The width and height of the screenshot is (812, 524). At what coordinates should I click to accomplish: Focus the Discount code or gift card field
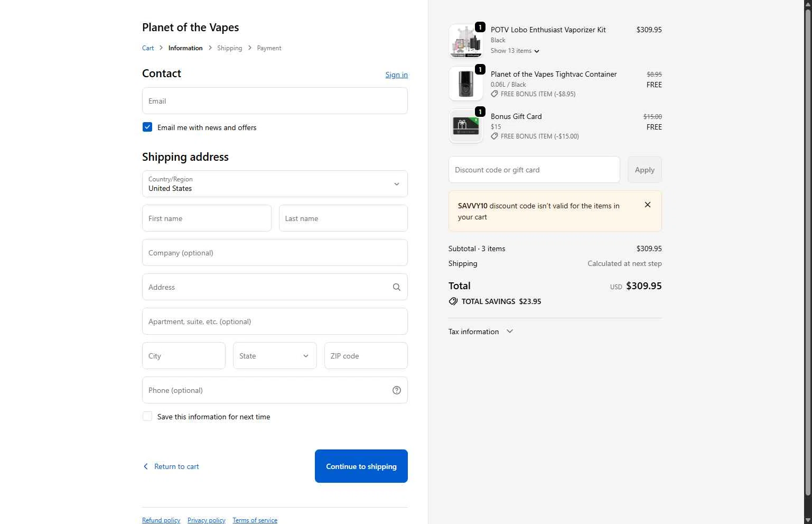pos(534,170)
